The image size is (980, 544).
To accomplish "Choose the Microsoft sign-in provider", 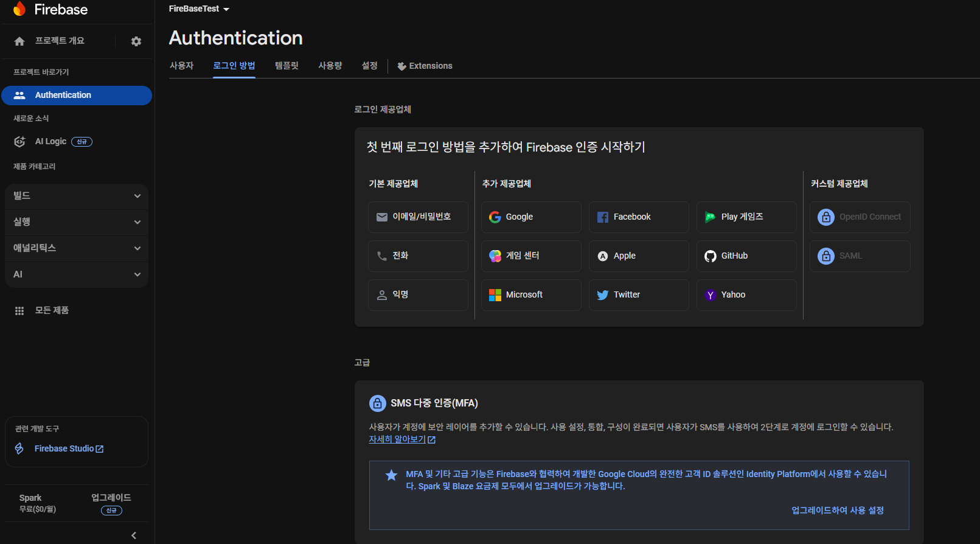I will tap(531, 295).
